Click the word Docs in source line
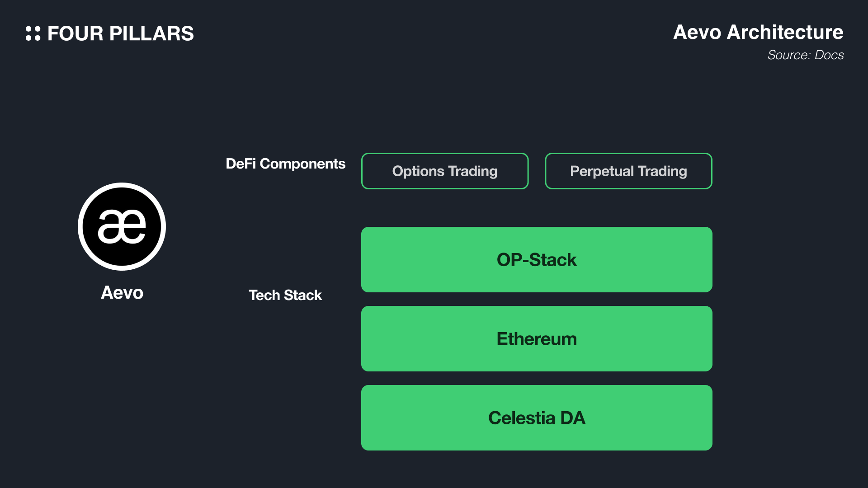 [829, 55]
